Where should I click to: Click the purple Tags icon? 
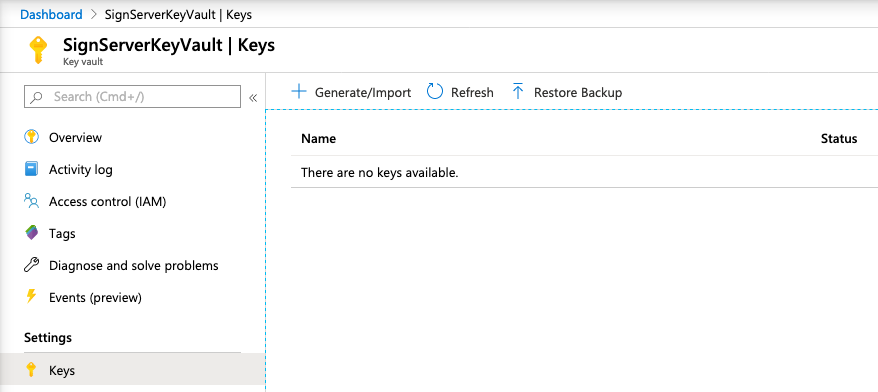(32, 232)
